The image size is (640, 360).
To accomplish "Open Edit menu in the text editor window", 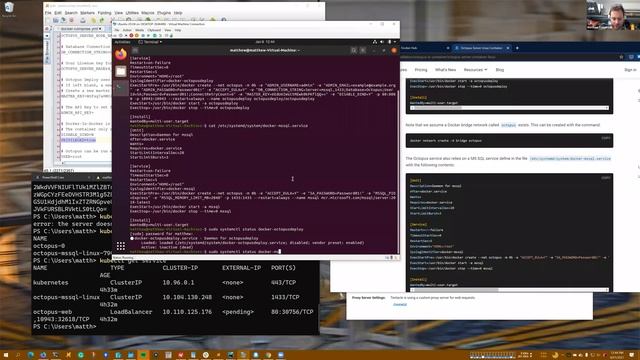I will tap(58, 13).
